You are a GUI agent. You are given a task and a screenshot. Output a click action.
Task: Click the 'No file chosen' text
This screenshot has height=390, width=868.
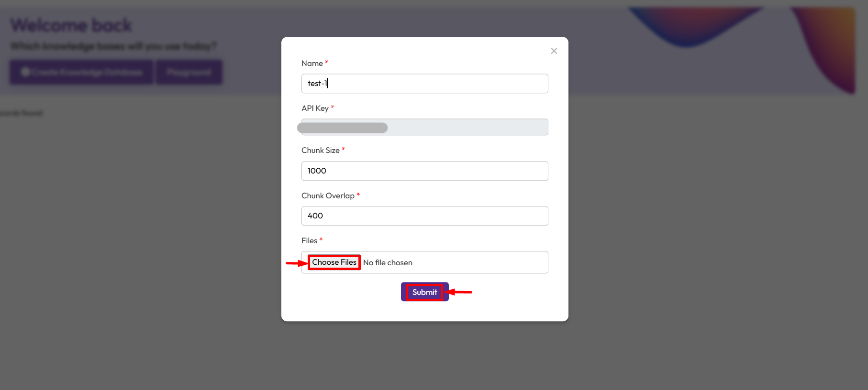point(388,263)
